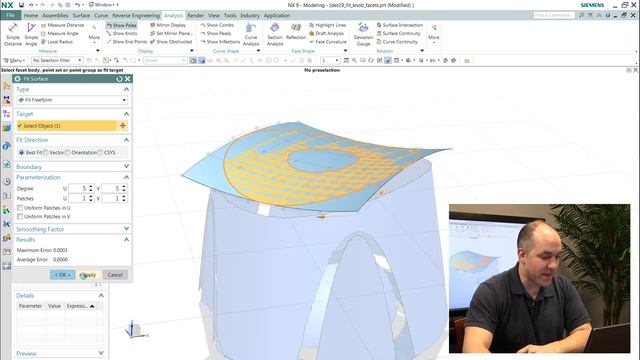Viewport: 640px width, 360px height.
Task: Click the Cancel button
Action: (x=115, y=275)
